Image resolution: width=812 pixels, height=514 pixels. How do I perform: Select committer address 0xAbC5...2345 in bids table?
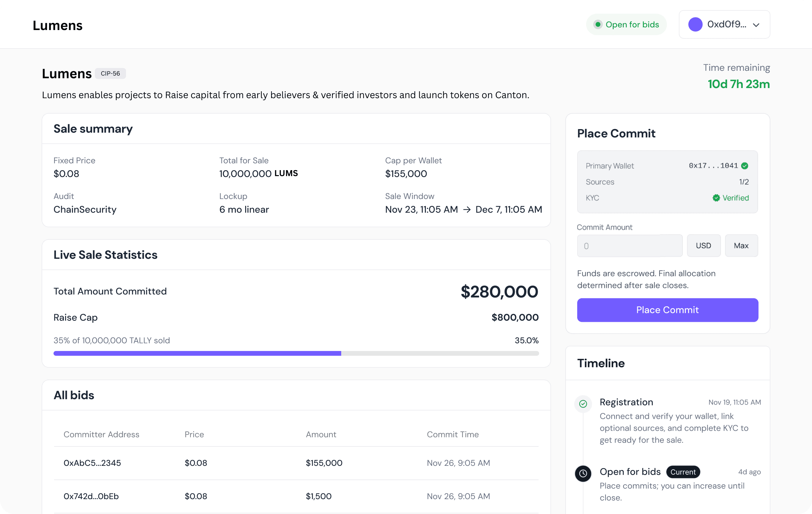pyautogui.click(x=92, y=463)
